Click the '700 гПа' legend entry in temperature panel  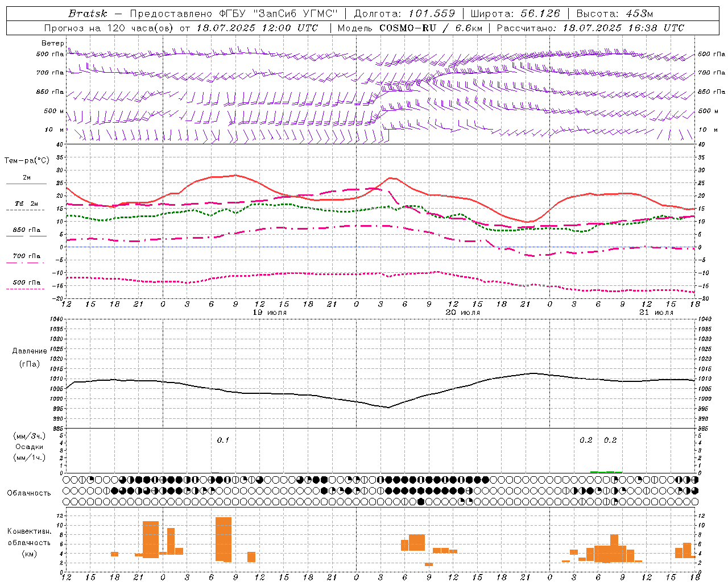tap(27, 256)
